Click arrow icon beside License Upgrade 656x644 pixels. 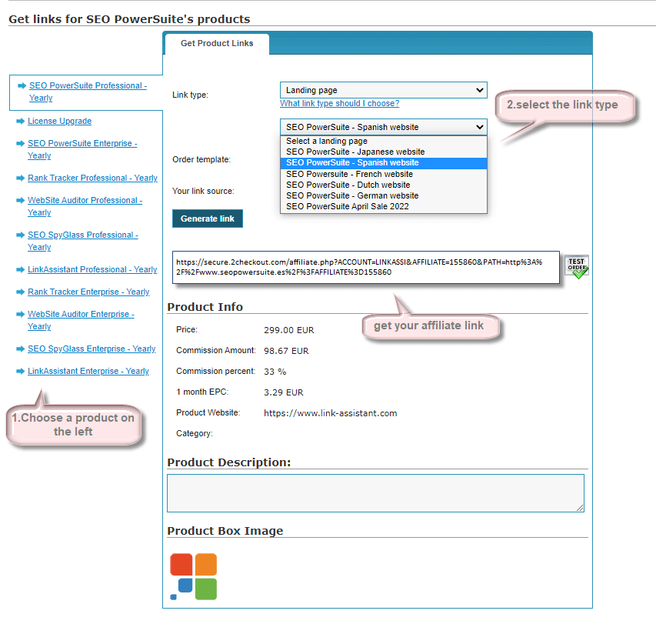pos(20,122)
